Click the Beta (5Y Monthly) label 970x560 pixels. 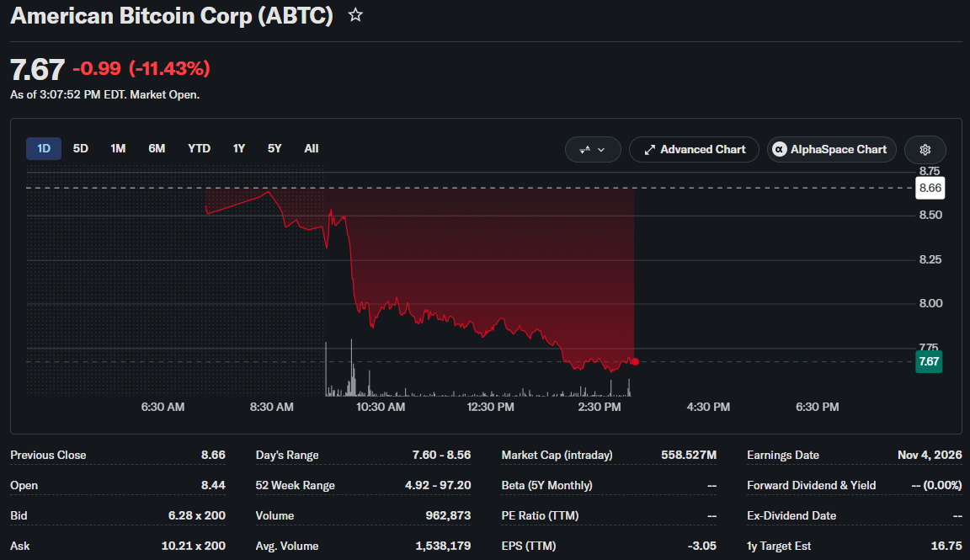546,485
